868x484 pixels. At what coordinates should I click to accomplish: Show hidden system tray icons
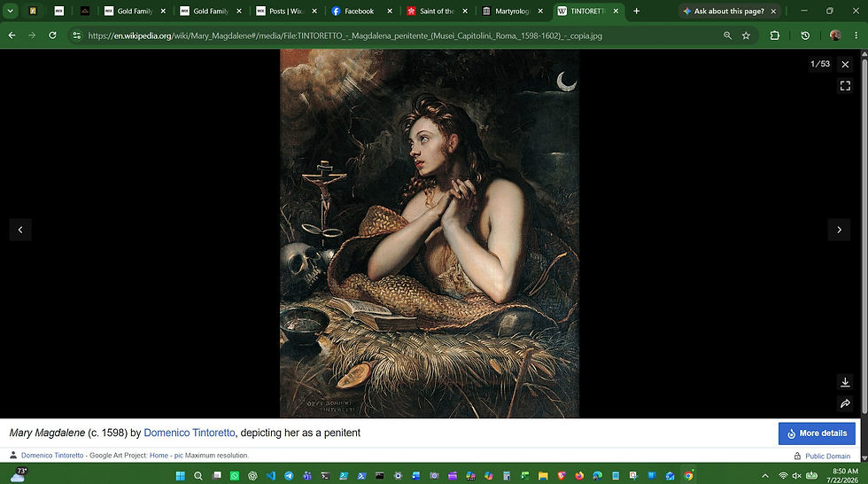[765, 476]
